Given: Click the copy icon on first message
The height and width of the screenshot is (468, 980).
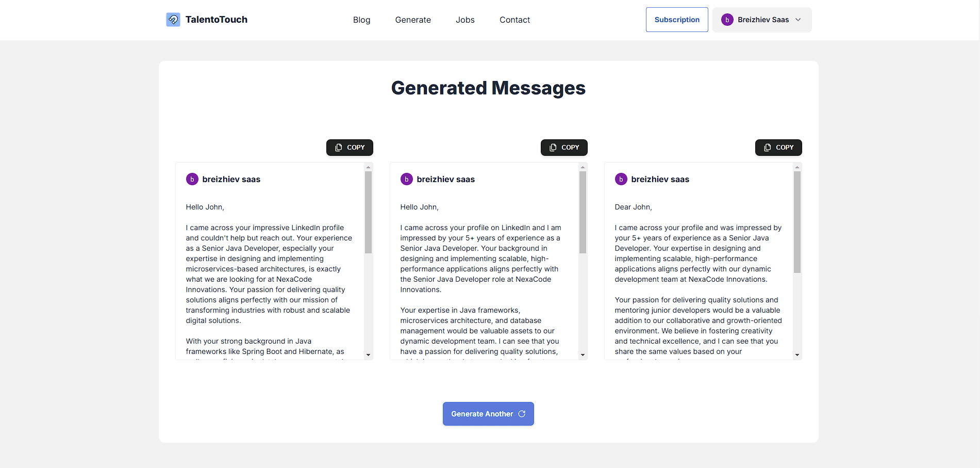Looking at the screenshot, I should click(339, 147).
